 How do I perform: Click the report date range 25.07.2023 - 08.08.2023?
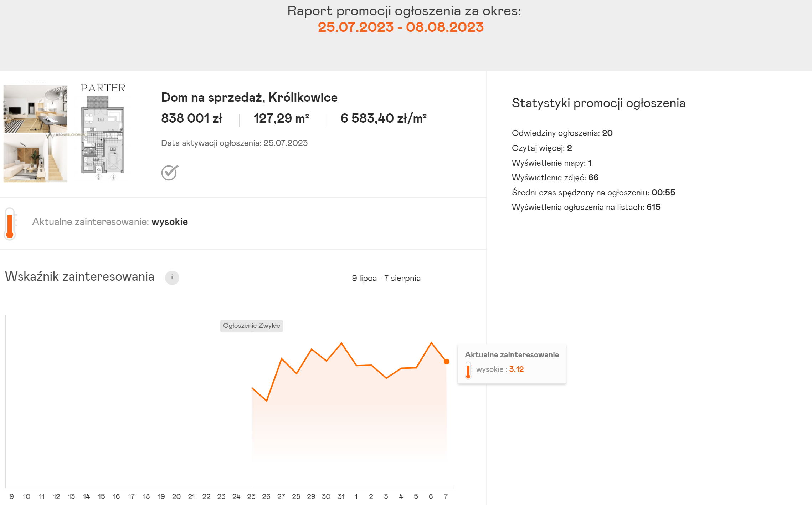tap(401, 27)
